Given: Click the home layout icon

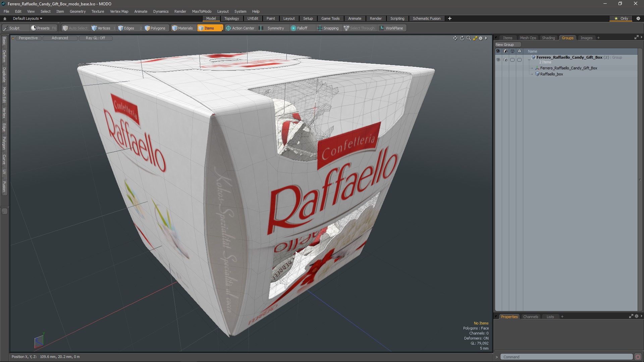Looking at the screenshot, I should [5, 18].
